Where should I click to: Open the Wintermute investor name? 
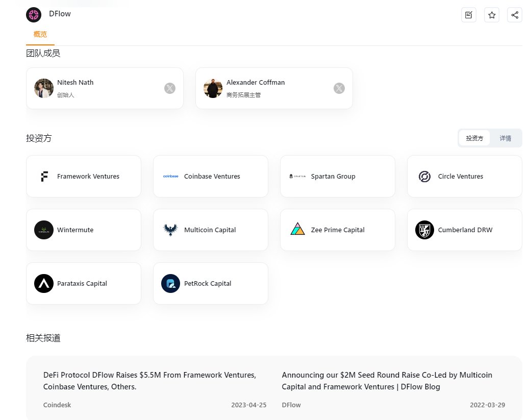pyautogui.click(x=75, y=230)
